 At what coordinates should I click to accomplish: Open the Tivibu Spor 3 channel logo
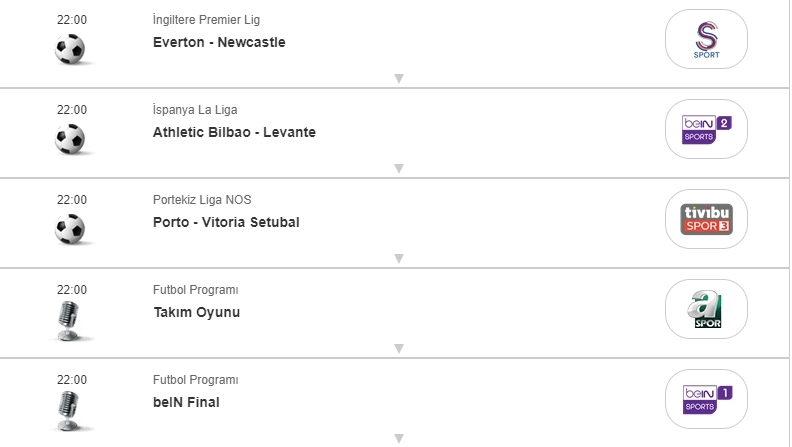(x=706, y=219)
